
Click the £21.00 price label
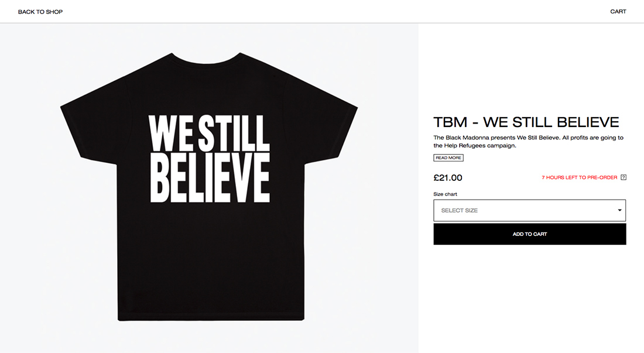tap(448, 178)
